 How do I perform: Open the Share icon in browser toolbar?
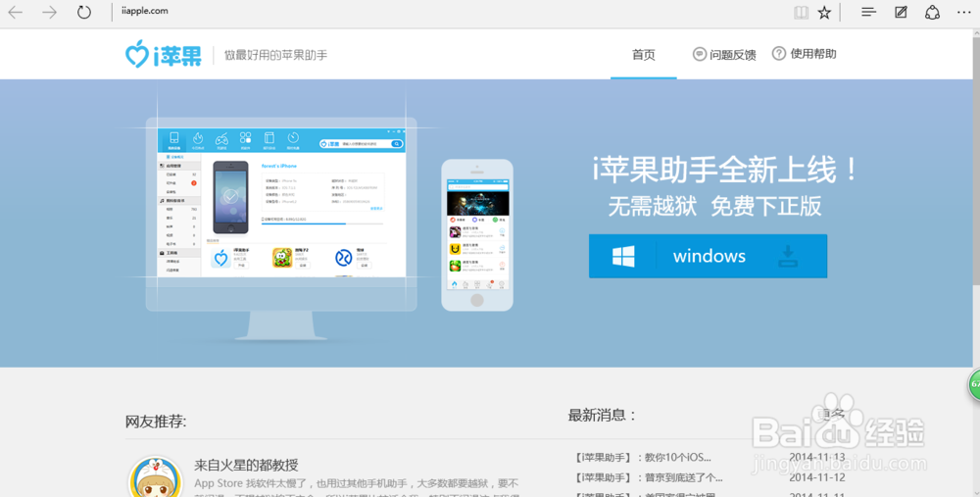933,12
